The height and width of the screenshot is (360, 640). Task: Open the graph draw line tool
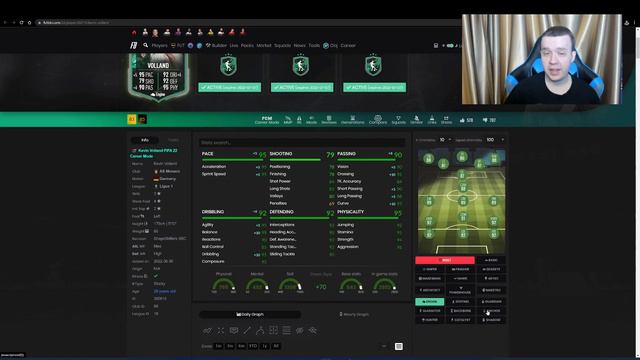tap(247, 330)
